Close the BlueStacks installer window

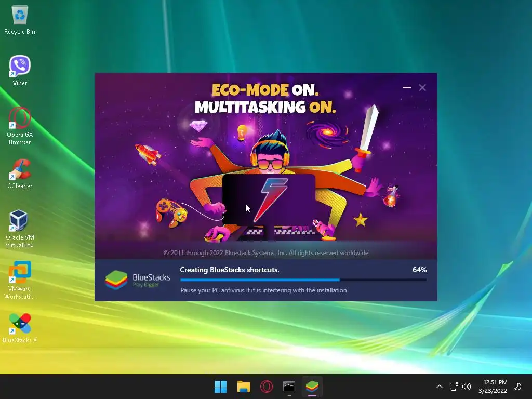(x=422, y=87)
